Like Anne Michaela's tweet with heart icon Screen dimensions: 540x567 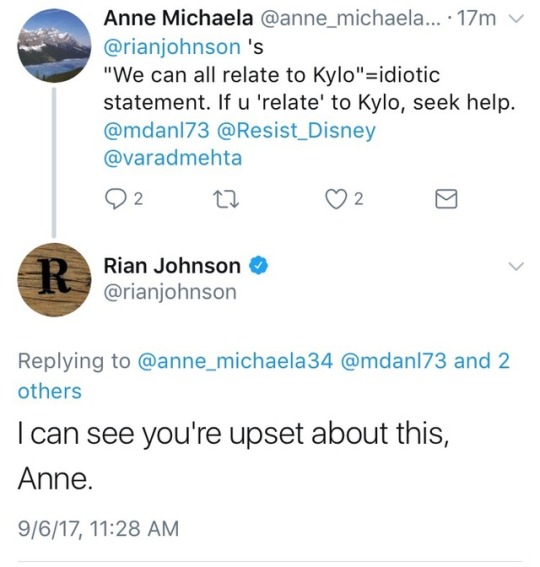335,200
